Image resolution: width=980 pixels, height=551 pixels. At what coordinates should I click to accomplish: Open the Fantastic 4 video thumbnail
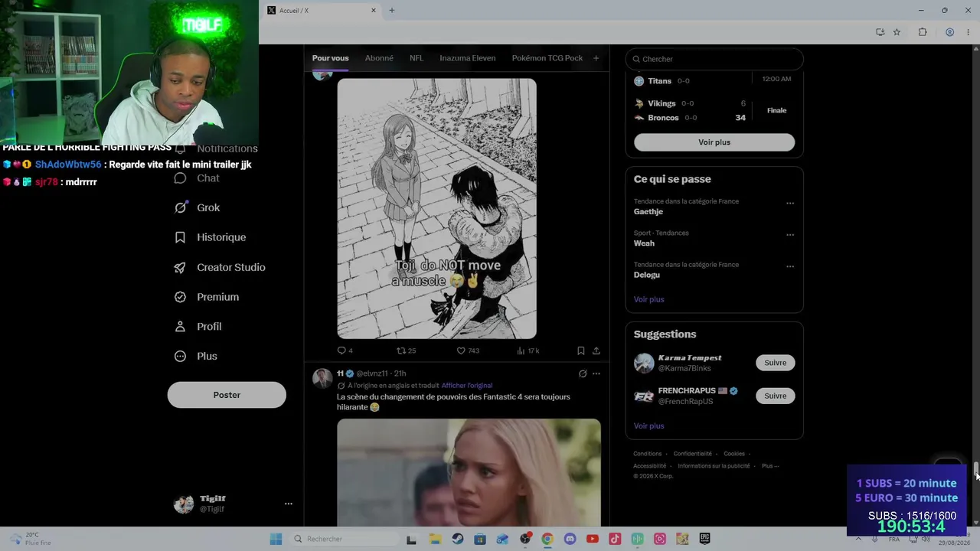tap(469, 472)
